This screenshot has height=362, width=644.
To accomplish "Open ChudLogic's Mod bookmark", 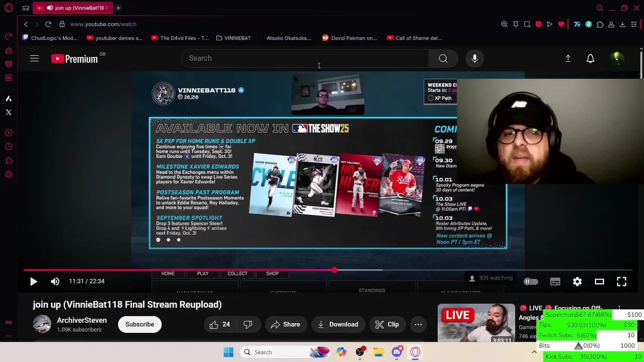I will [50, 38].
